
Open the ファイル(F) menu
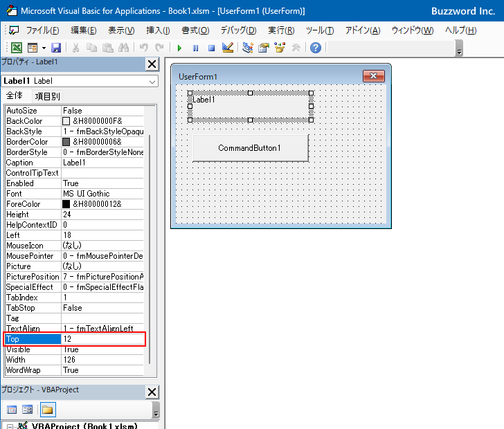point(42,30)
